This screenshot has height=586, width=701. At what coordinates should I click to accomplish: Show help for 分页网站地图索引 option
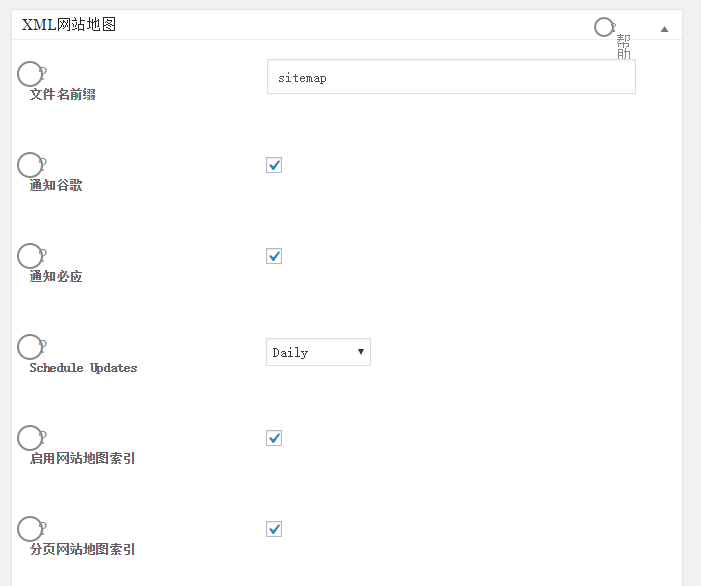(x=30, y=528)
